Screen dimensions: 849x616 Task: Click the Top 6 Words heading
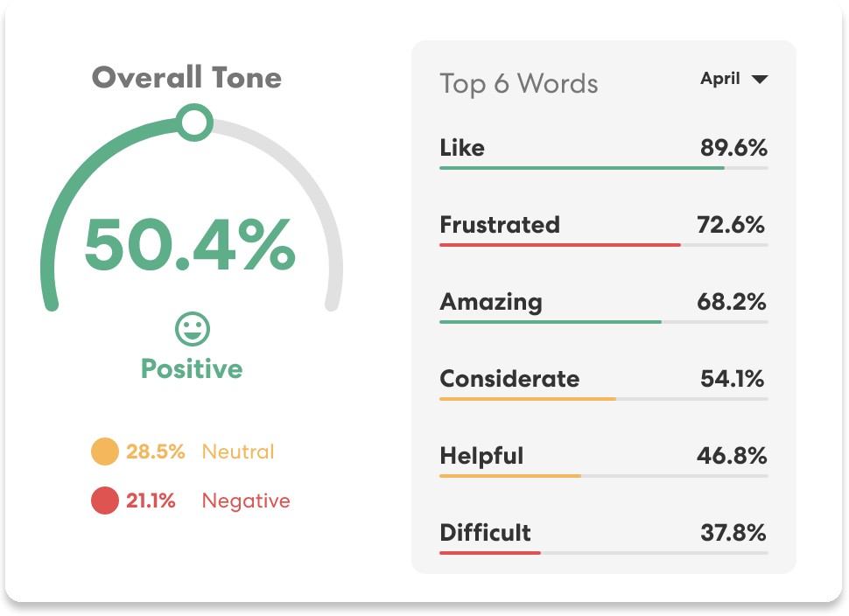[x=519, y=84]
